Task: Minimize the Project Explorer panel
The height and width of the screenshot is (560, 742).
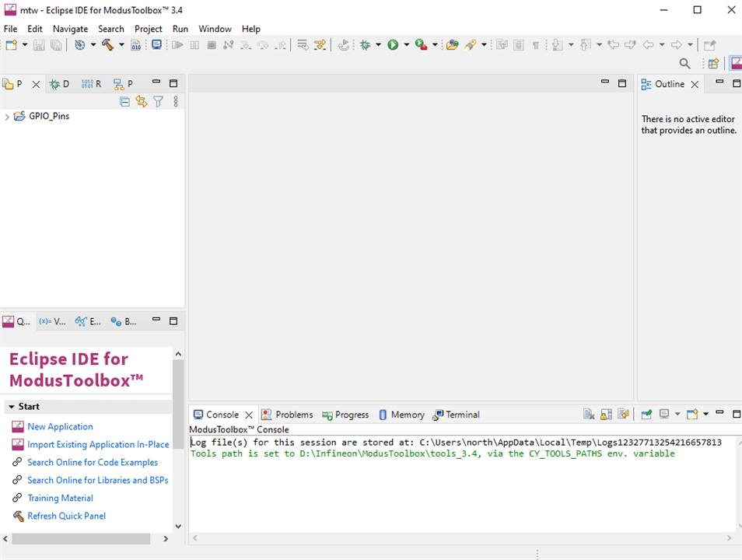Action: 156,82
